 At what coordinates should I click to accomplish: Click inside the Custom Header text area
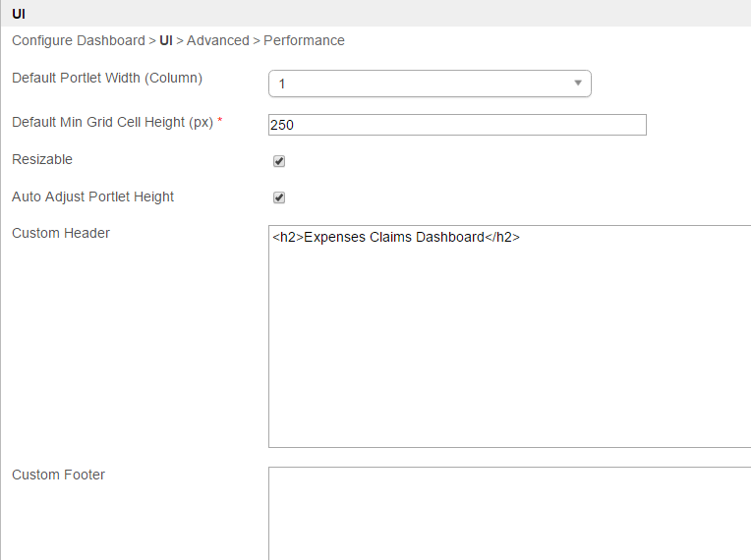pos(509,344)
